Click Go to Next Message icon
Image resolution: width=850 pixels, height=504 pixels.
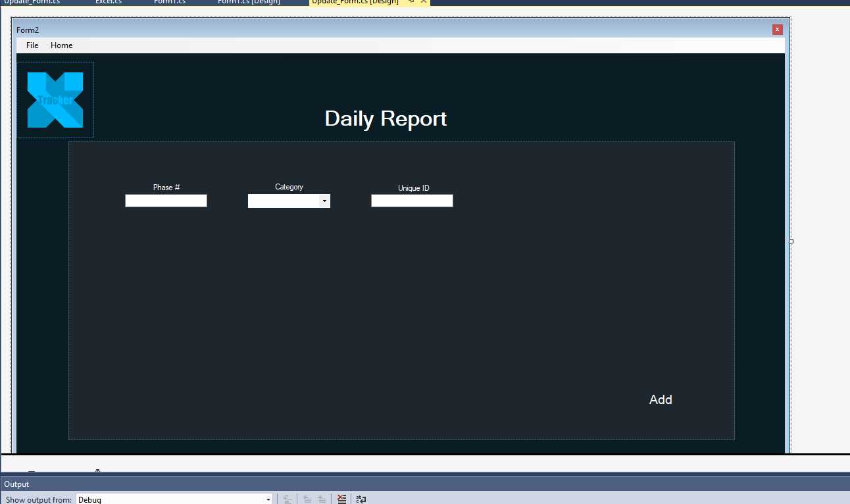pyautogui.click(x=321, y=499)
